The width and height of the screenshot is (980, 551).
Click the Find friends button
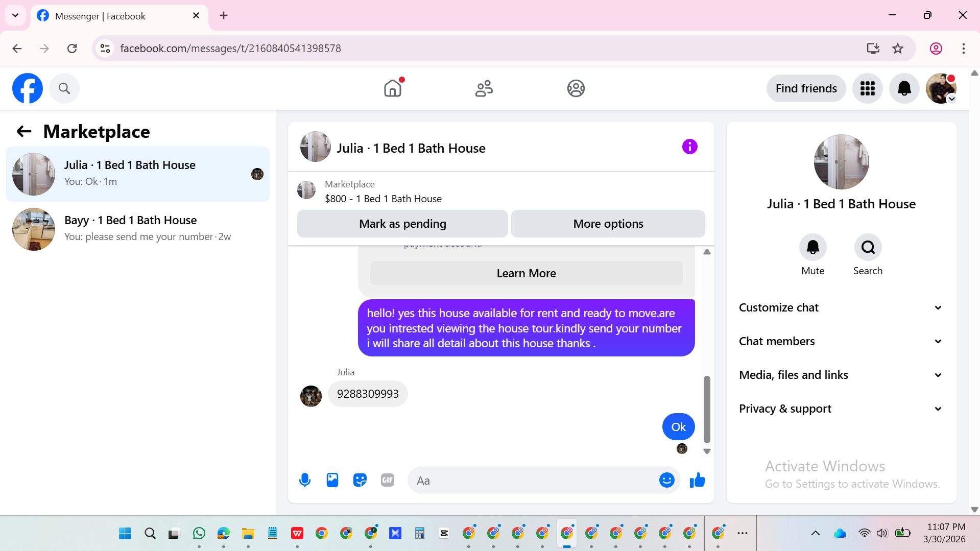click(x=806, y=88)
